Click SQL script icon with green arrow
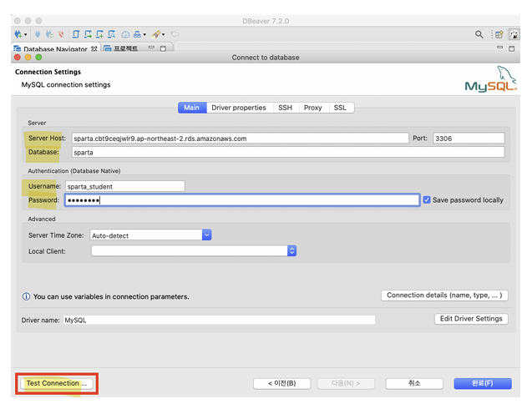532x414 pixels. click(89, 34)
